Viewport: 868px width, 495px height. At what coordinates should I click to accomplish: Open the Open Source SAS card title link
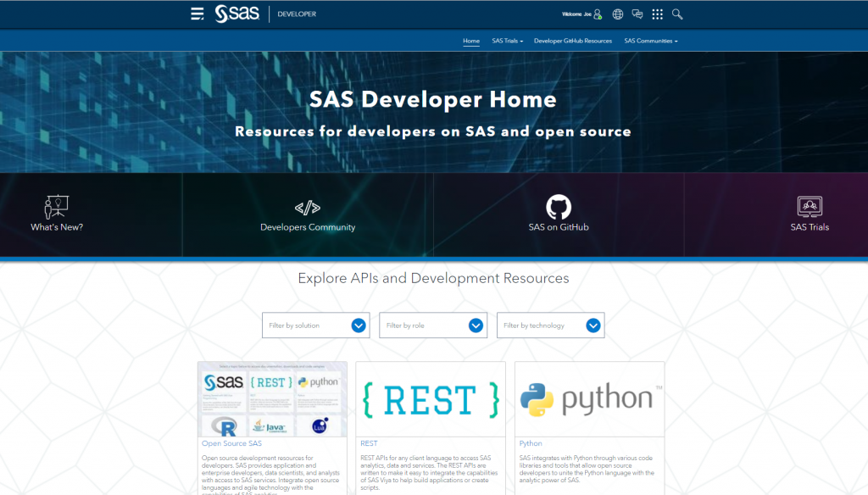point(231,443)
